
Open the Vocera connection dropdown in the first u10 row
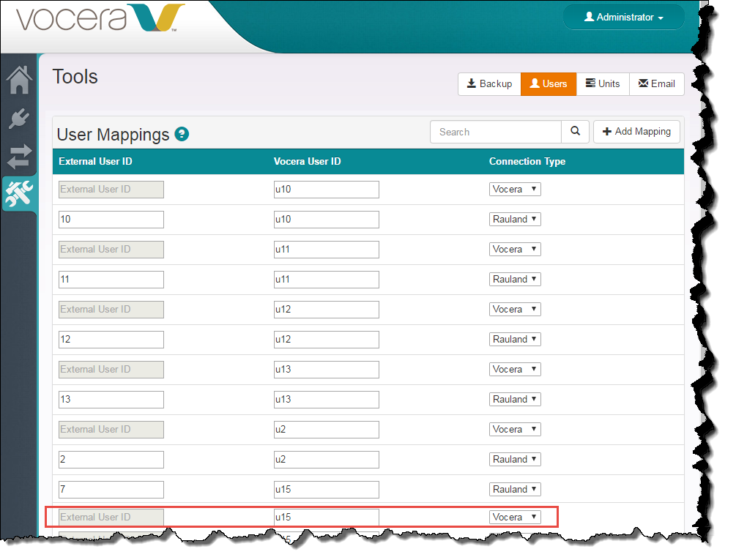pyautogui.click(x=515, y=189)
